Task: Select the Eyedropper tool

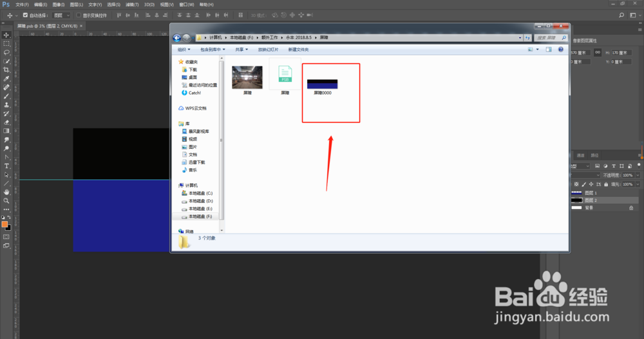Action: click(6, 79)
